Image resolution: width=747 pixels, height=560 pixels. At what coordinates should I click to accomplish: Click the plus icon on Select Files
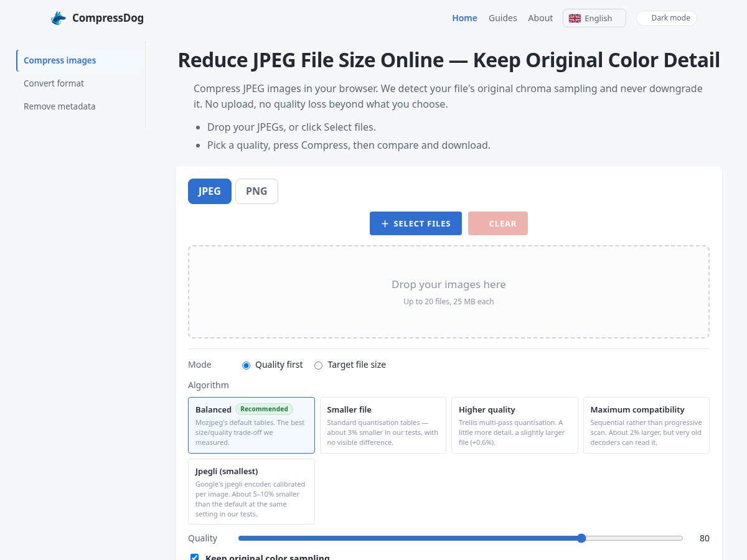tap(385, 223)
